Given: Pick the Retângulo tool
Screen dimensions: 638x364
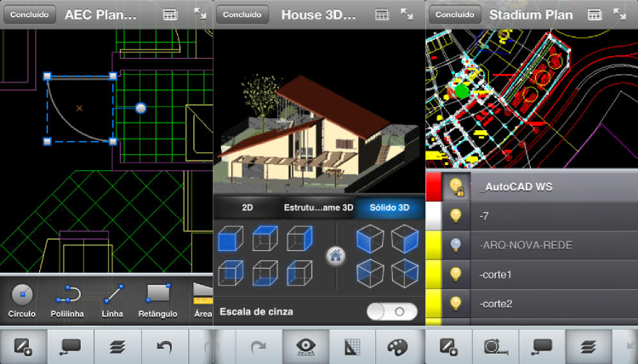Looking at the screenshot, I should (x=158, y=301).
